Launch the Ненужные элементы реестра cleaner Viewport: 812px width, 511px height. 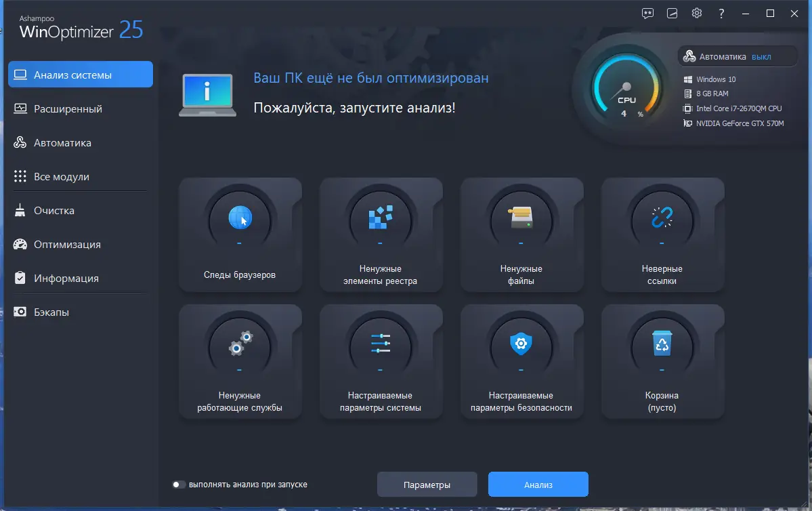point(381,234)
